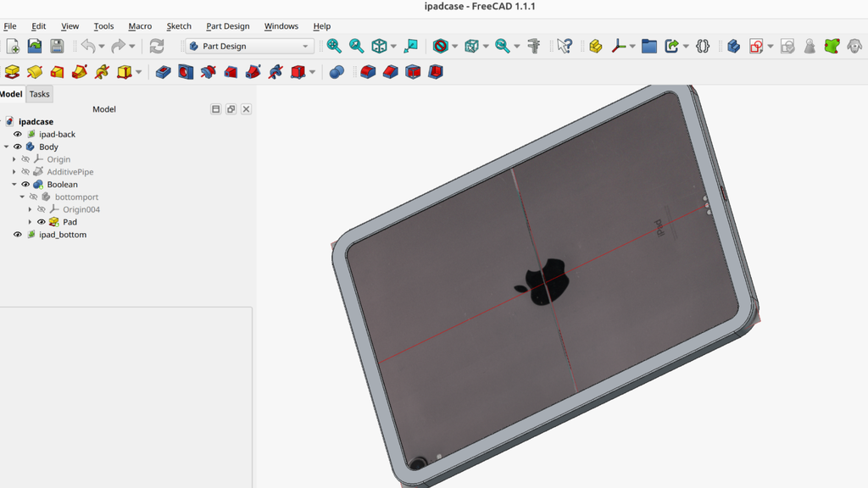Create a new document with the toolbar icon
The width and height of the screenshot is (868, 488).
[x=13, y=46]
